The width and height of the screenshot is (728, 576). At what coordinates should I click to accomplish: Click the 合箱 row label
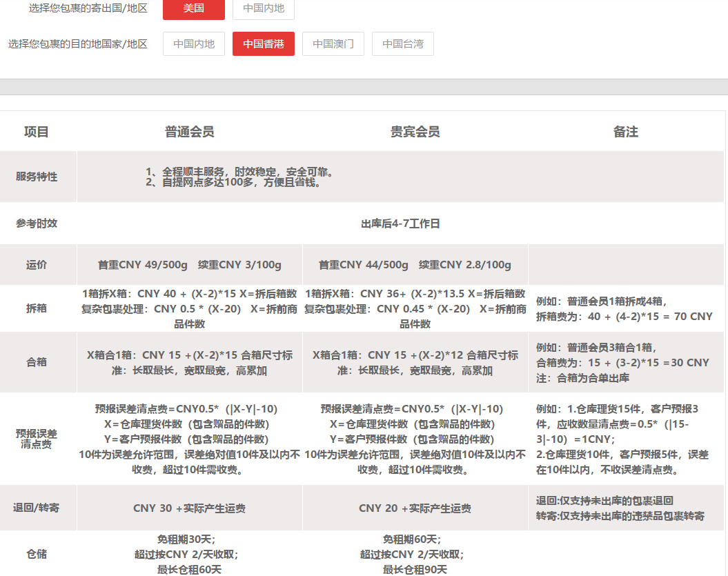tap(37, 362)
